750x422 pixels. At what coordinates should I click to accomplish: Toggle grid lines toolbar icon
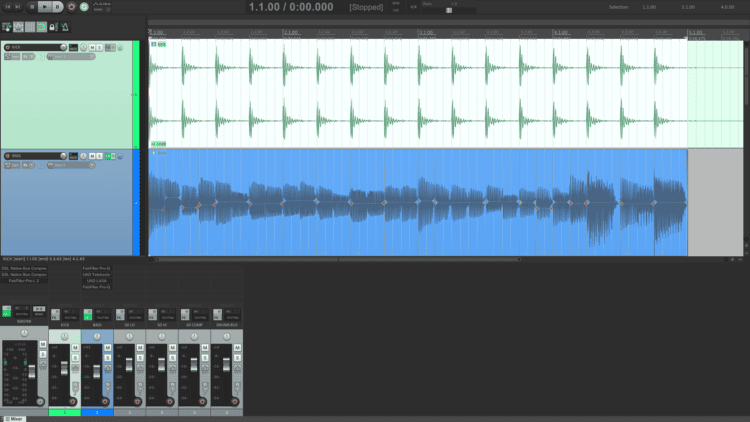pyautogui.click(x=30, y=27)
